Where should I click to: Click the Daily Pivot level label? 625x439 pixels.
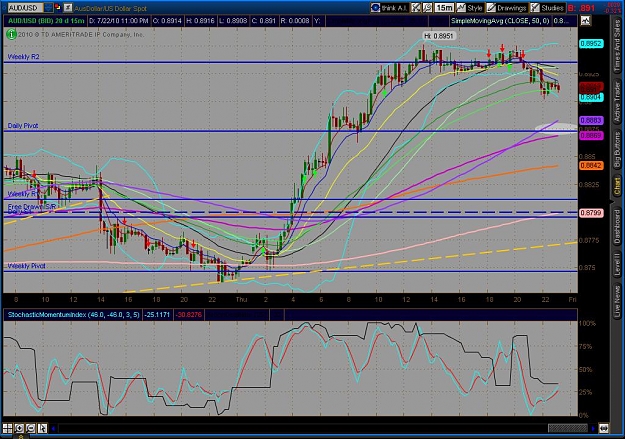(23, 125)
